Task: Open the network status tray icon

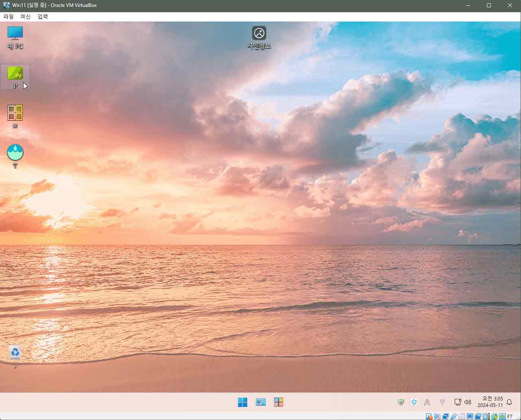Action: [458, 402]
